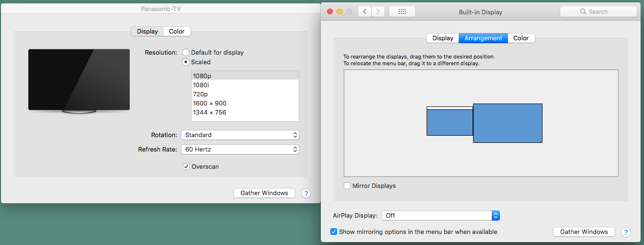Switch to Display tab in Built-in Display window

tap(443, 38)
